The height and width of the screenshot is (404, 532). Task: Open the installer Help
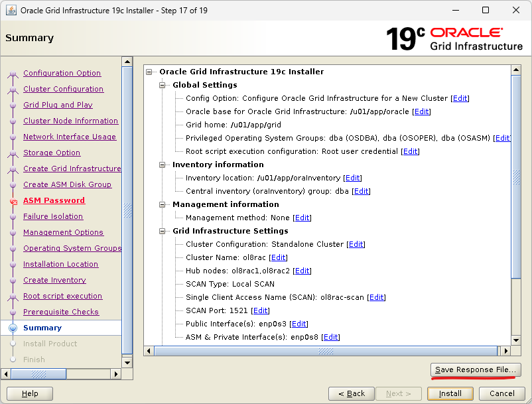[30, 393]
